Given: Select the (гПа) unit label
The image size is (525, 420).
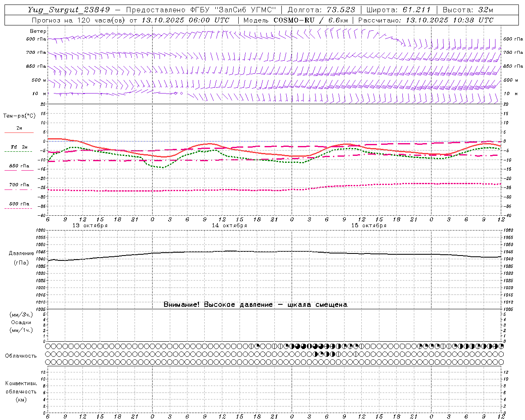Looking at the screenshot, I should pyautogui.click(x=21, y=263).
